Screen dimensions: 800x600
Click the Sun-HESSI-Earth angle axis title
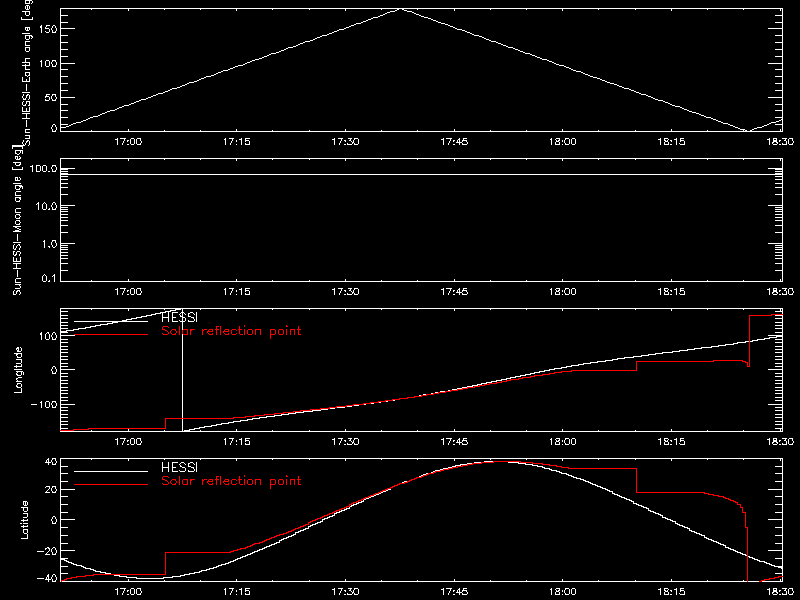27,73
